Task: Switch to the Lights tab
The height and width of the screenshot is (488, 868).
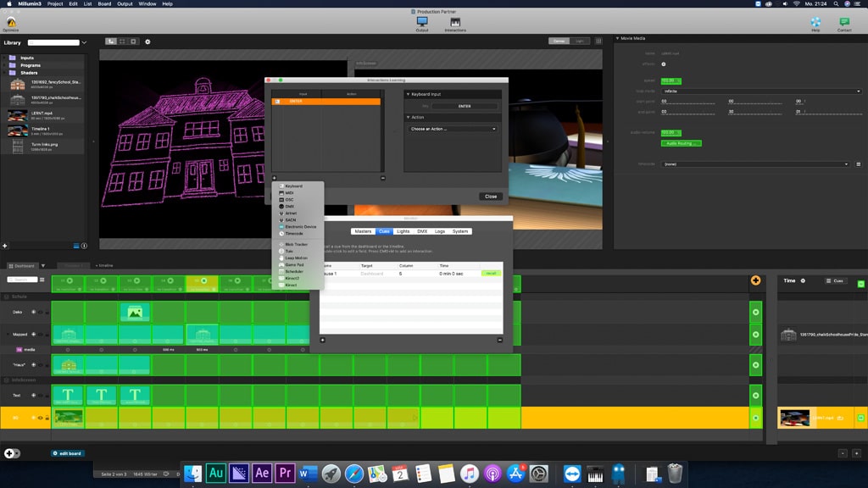Action: 403,231
